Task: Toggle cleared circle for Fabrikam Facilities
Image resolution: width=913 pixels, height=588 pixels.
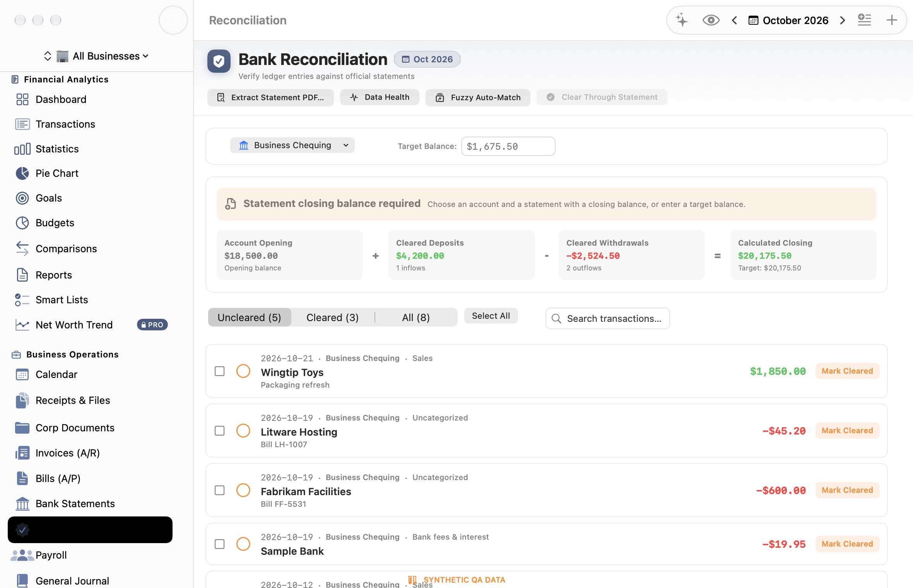Action: tap(243, 491)
